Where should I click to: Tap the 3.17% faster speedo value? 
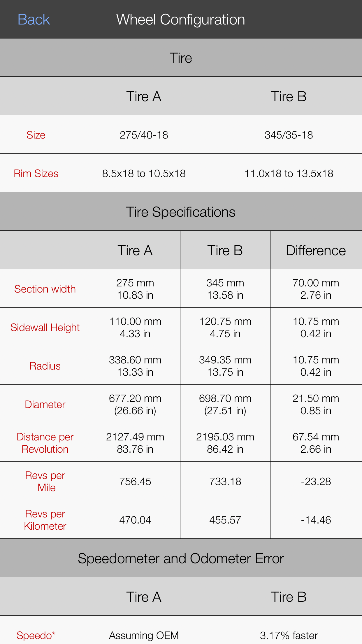tap(289, 635)
